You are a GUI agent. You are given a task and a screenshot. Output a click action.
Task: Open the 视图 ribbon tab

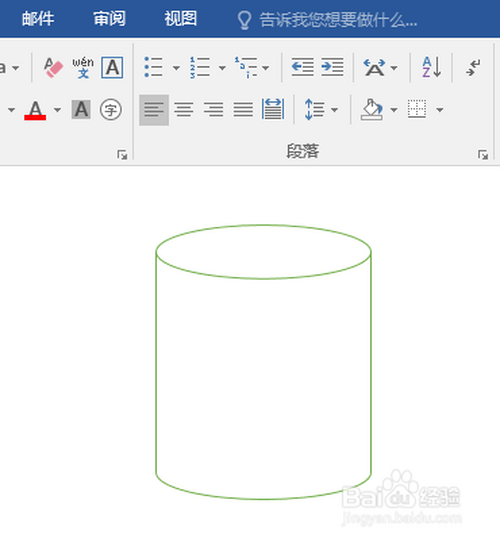180,18
